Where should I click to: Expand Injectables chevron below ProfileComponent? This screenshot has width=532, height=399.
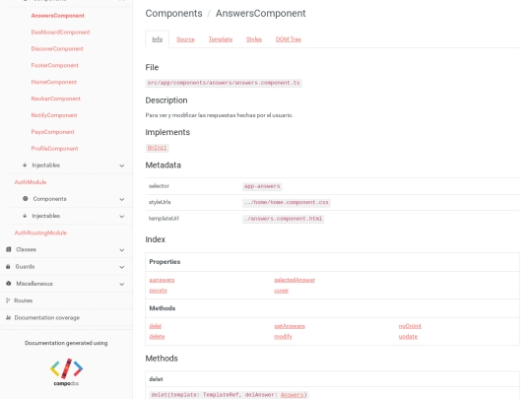[x=122, y=166]
